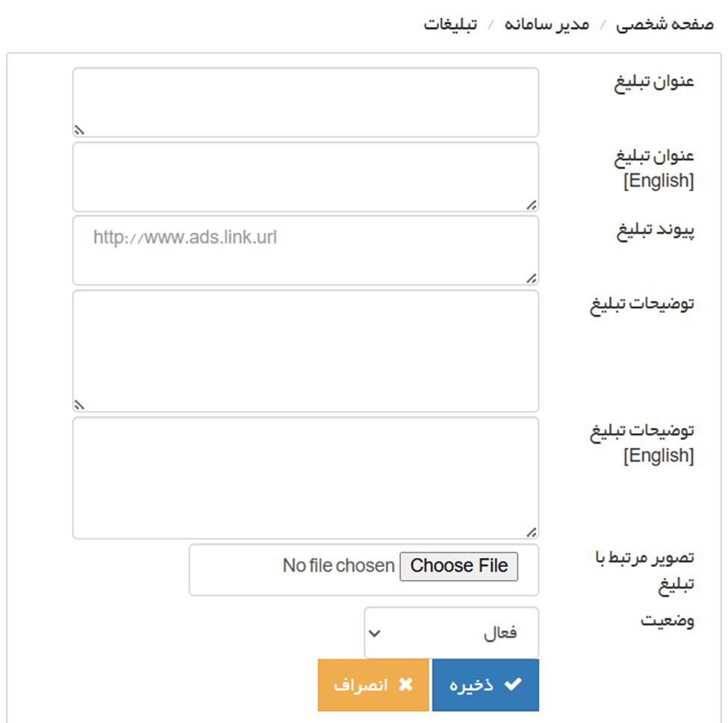Click into عنوان تبلیغ English field
728x723 pixels.
[x=305, y=177]
